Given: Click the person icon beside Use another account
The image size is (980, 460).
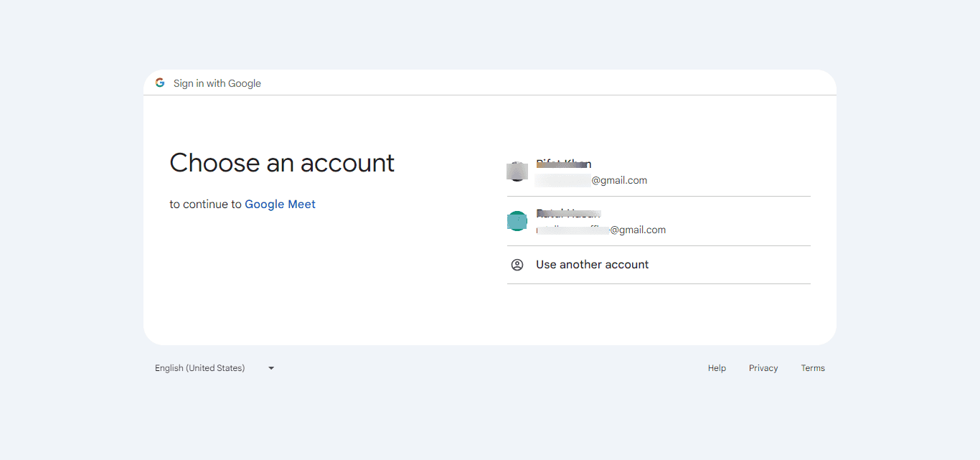Looking at the screenshot, I should pyautogui.click(x=517, y=265).
